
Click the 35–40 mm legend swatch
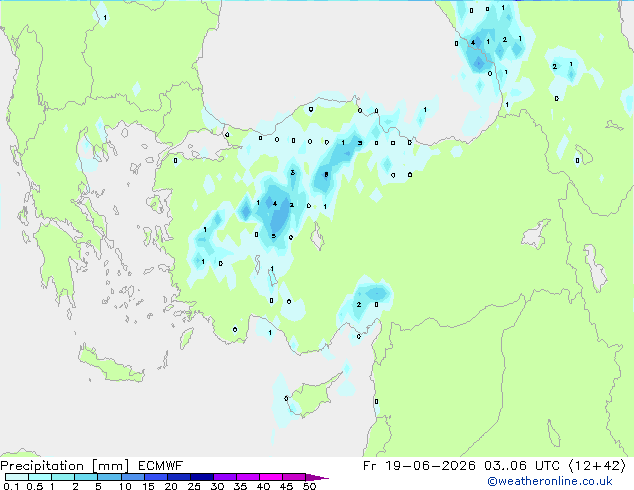pyautogui.click(x=247, y=477)
